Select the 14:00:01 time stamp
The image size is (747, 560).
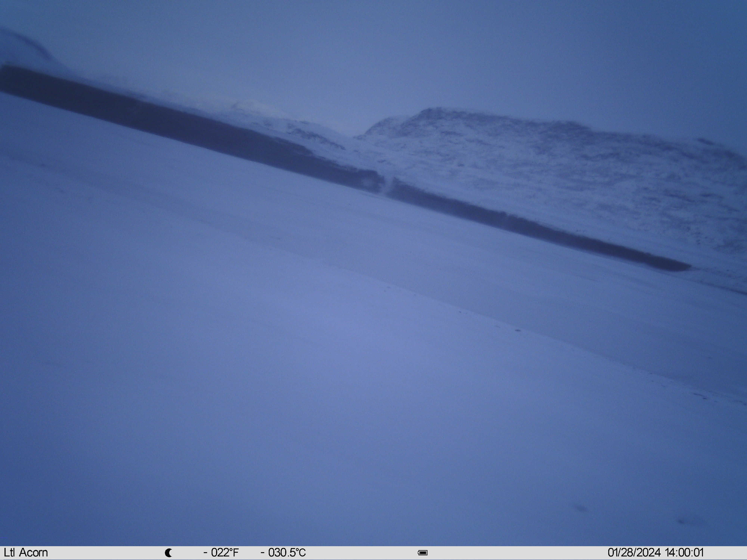tap(684, 553)
